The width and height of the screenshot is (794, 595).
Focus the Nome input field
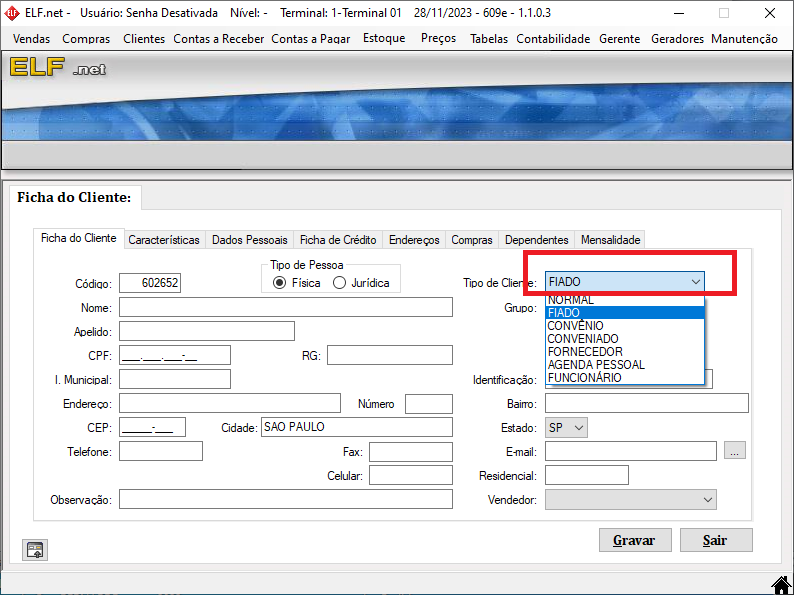pyautogui.click(x=286, y=307)
